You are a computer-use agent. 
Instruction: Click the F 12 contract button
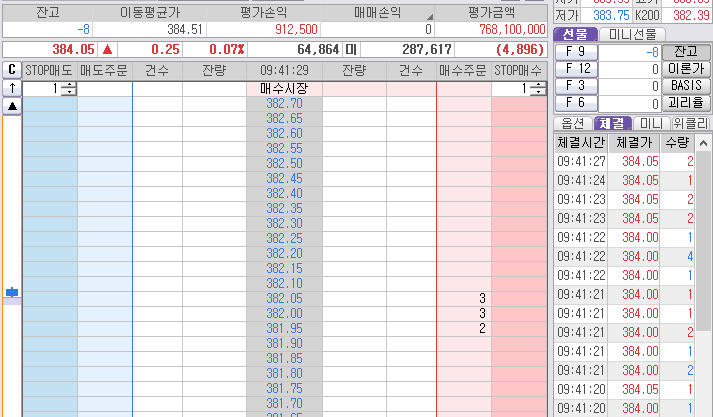pos(576,69)
